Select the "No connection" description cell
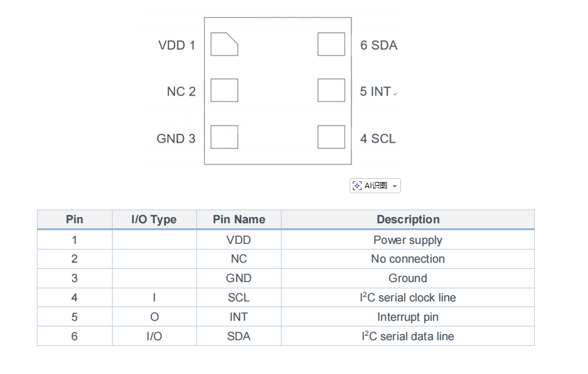 click(408, 259)
